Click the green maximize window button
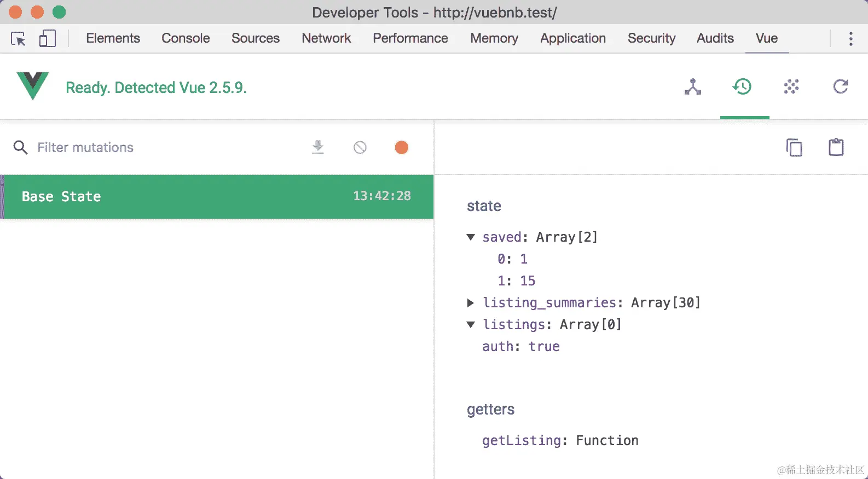Screen dimensions: 868x479 59,12
